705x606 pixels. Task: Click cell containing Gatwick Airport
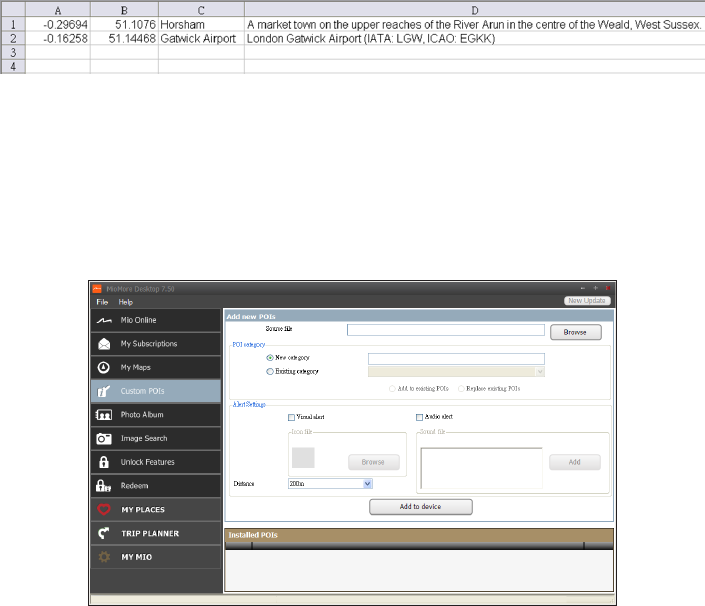(x=201, y=39)
